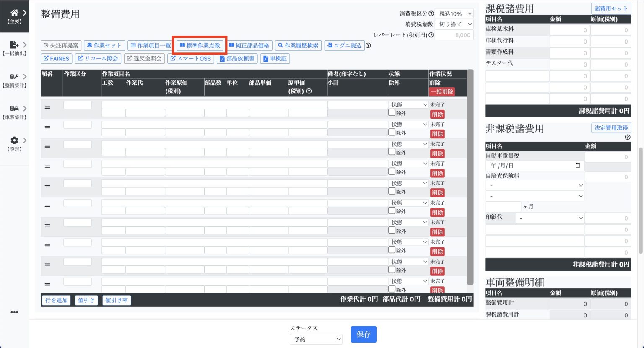Screen dimensions: 644x348
Task: Open 標準作業点数 toolbar button
Action: [200, 45]
